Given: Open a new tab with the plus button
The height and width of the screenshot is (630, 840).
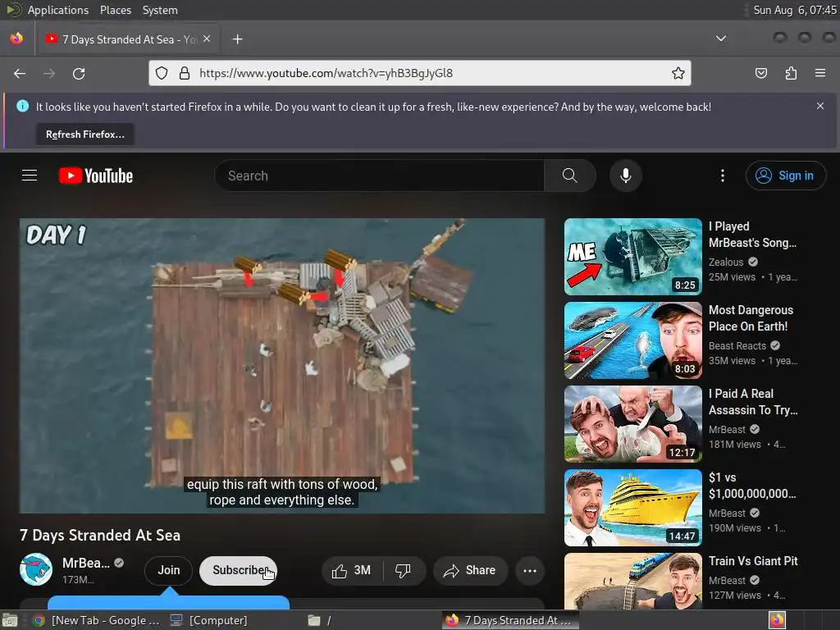Looking at the screenshot, I should [x=237, y=39].
